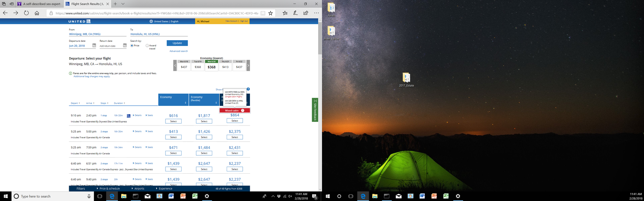Viewport: 644px width, 201px height.
Task: Open Edge reading view book icon
Action: (x=263, y=13)
